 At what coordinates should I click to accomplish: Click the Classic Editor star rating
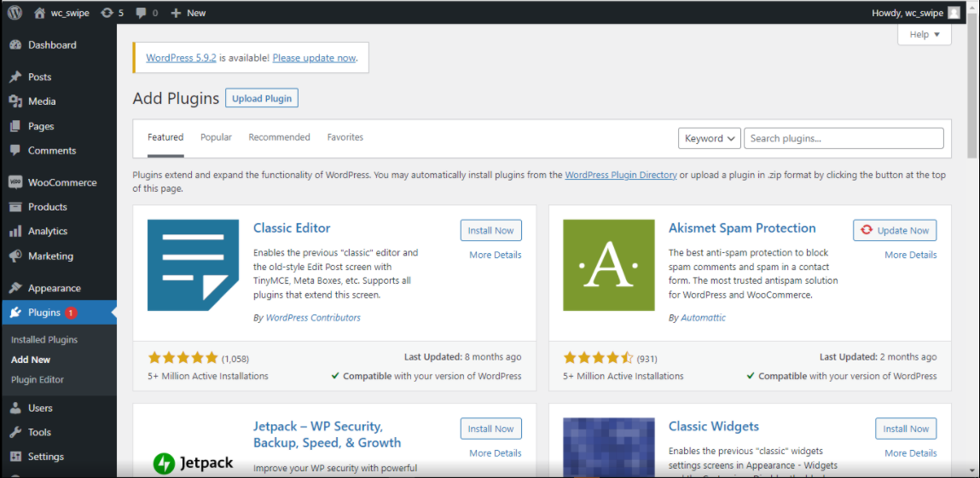click(183, 358)
